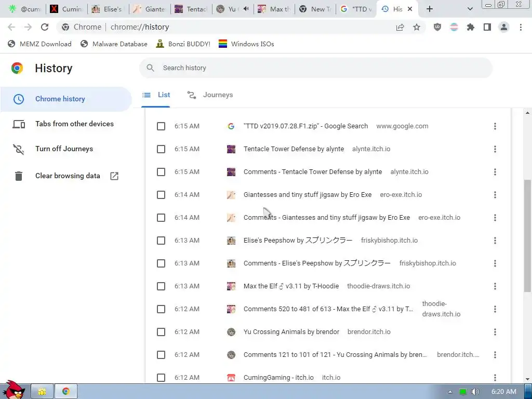Click the share page icon in address bar
The image size is (532, 399).
point(400,27)
